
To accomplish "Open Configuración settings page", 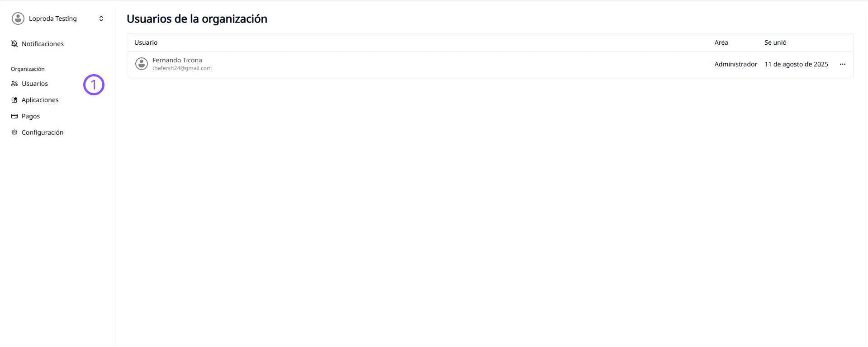I will tap(43, 132).
